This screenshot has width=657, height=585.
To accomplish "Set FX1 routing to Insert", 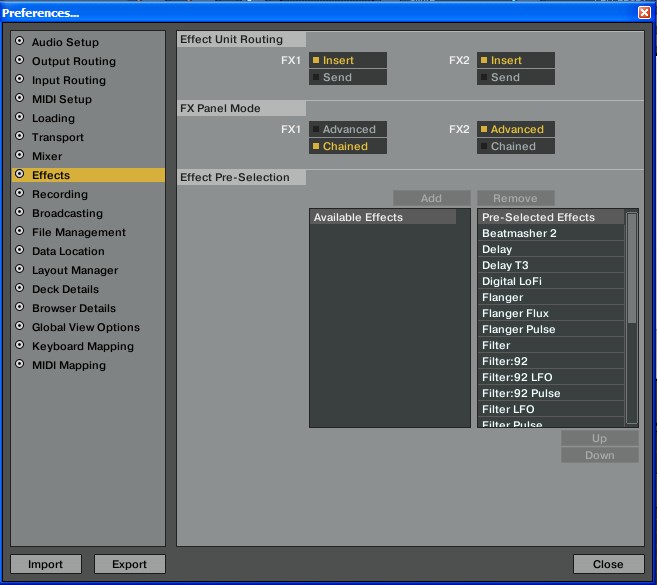I will [348, 60].
